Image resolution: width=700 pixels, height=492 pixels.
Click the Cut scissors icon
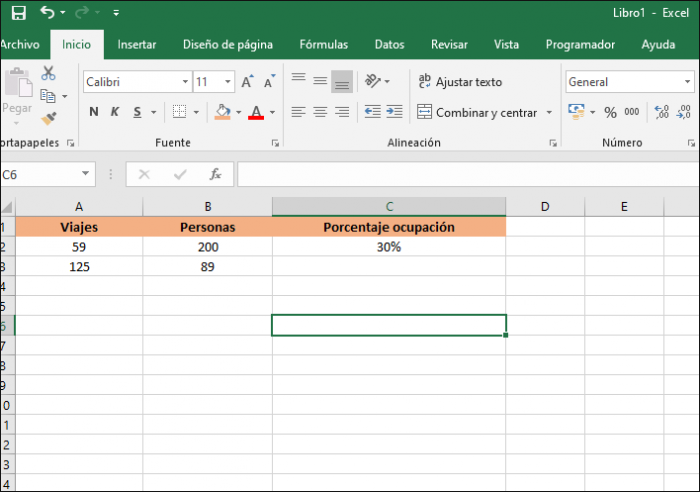(x=48, y=73)
